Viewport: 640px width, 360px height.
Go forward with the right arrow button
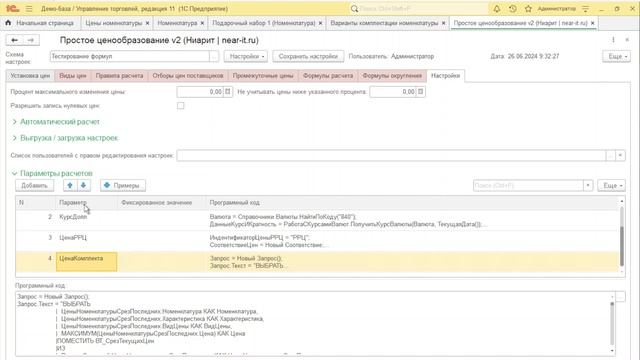coord(31,40)
